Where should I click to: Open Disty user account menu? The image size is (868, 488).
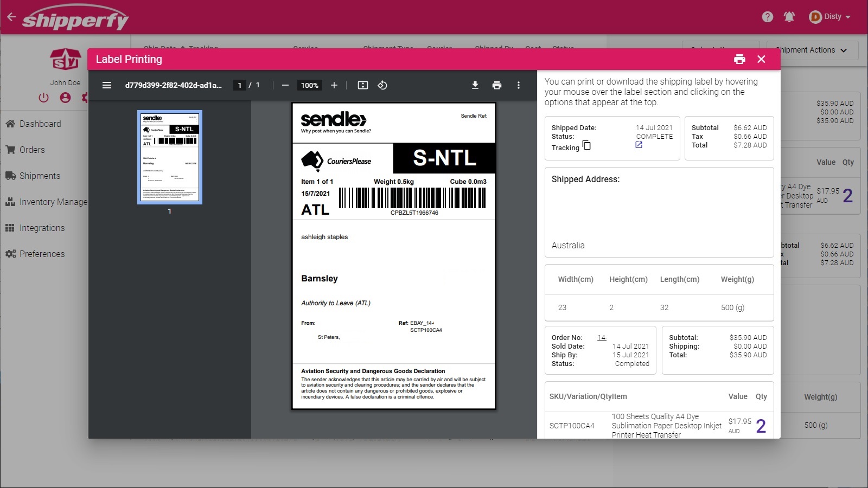click(830, 17)
